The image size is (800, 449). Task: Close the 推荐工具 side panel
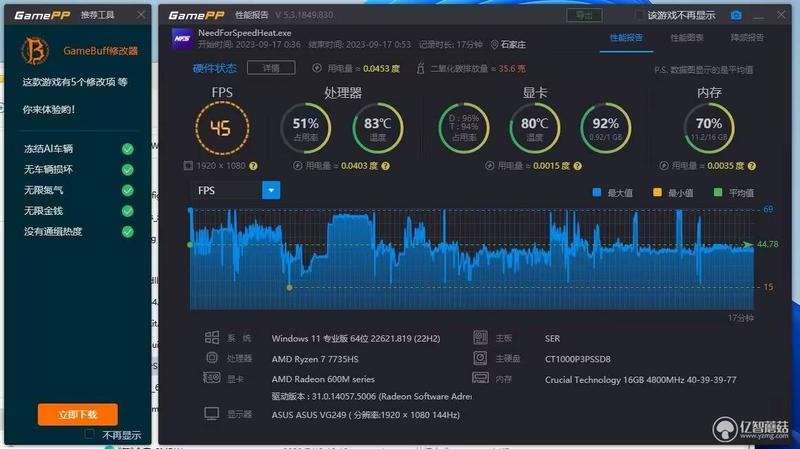pyautogui.click(x=141, y=15)
